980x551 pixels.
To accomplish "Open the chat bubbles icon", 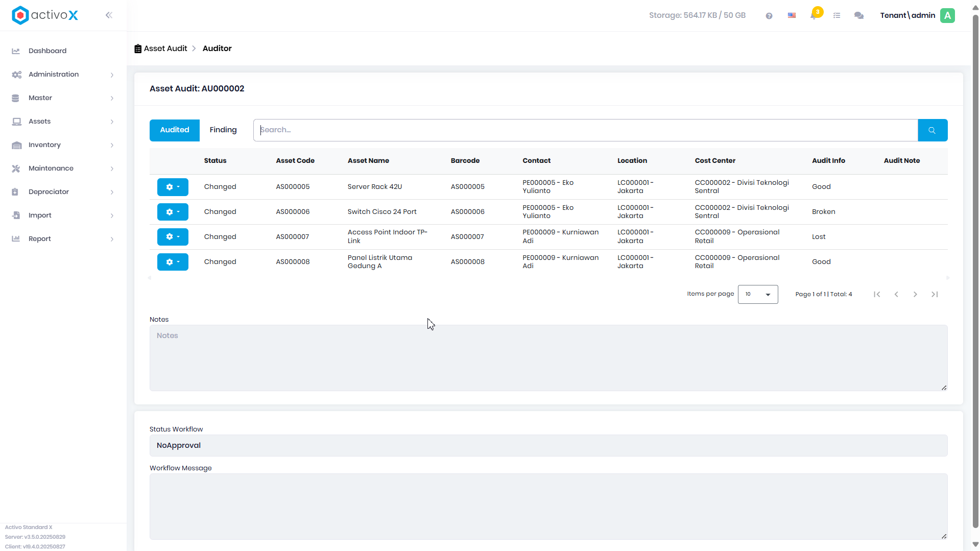I will tap(859, 16).
